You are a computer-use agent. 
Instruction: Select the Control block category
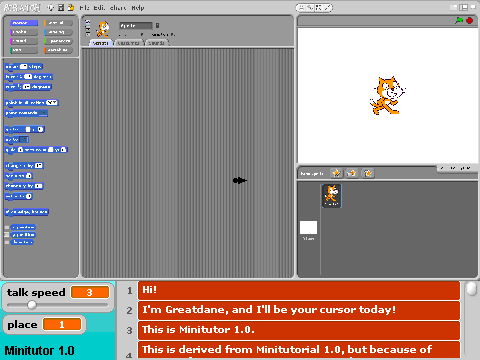pos(58,23)
